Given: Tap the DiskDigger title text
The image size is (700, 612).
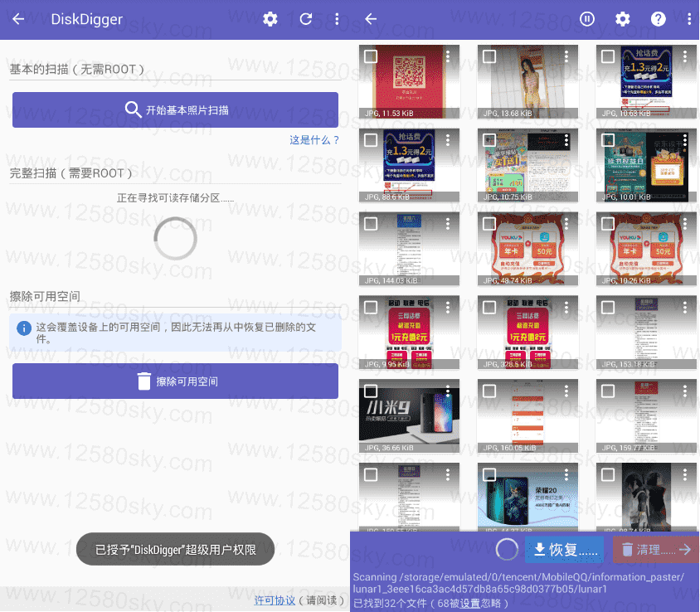Looking at the screenshot, I should point(86,19).
